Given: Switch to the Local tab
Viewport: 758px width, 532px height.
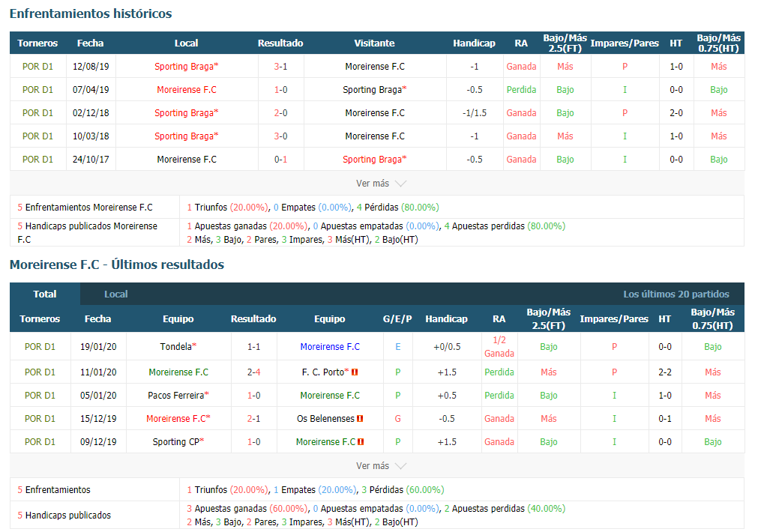Looking at the screenshot, I should click(x=116, y=294).
